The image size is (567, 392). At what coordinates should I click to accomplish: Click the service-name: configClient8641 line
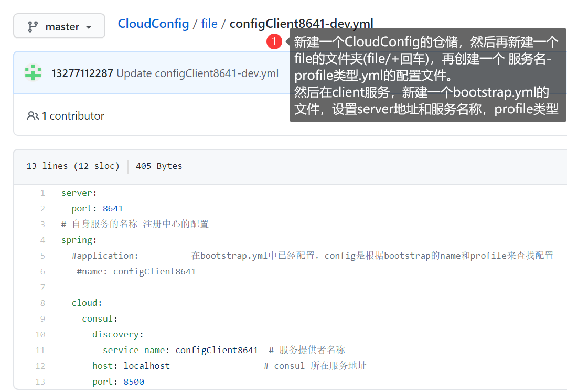coord(180,350)
